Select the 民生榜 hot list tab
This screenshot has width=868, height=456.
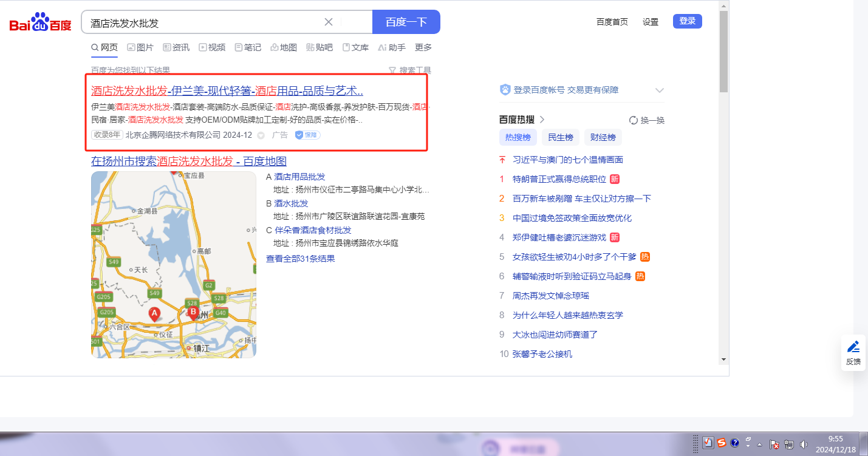tap(560, 137)
